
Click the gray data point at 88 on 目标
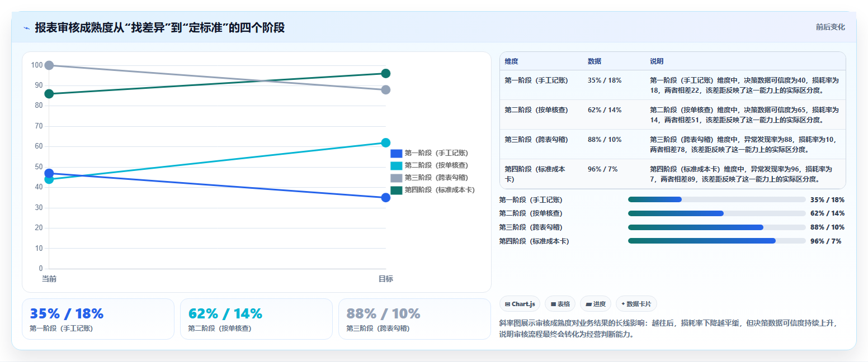click(385, 90)
